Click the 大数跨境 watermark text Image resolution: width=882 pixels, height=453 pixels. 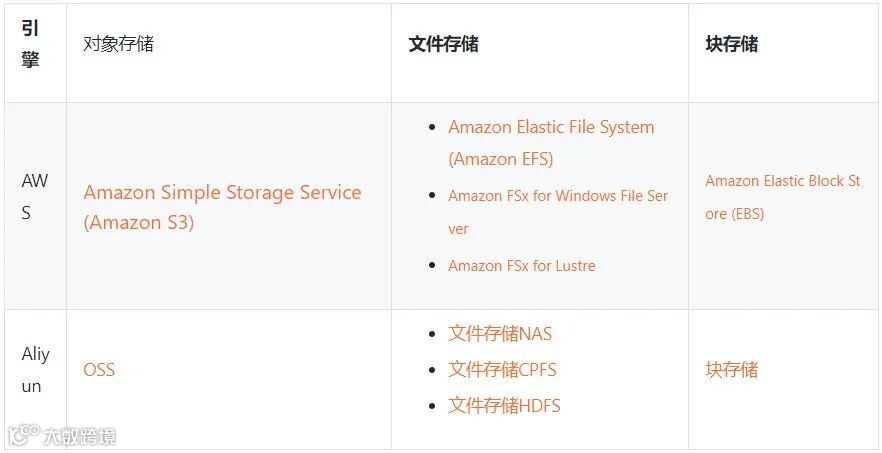tap(78, 437)
